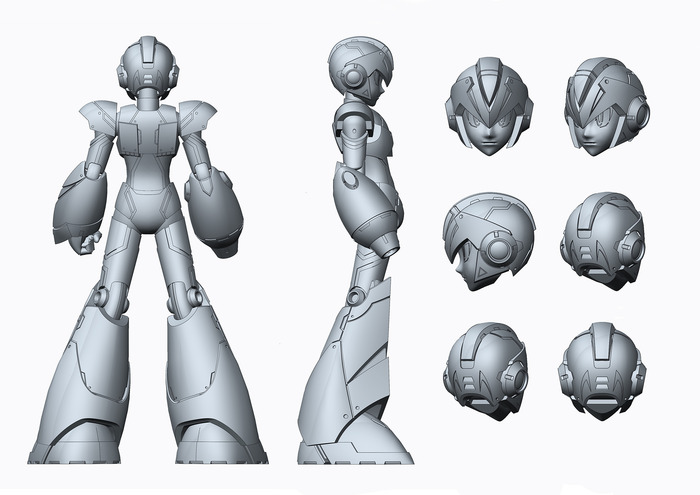Screen dimensions: 700x495
Task: Select the full-body side profile figure
Action: pos(356,250)
